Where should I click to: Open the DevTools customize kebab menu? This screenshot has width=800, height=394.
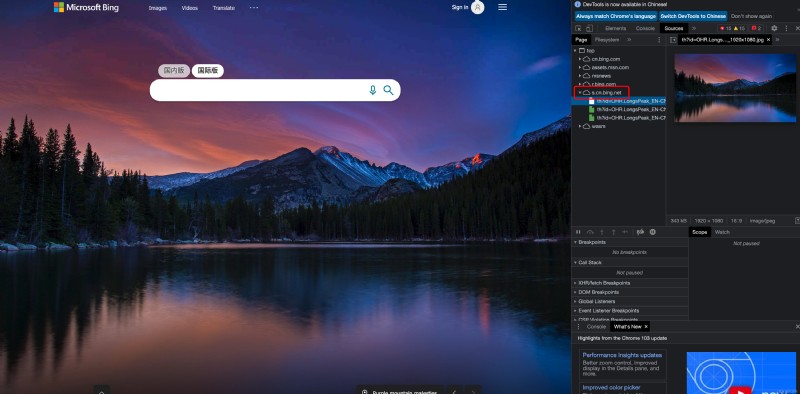785,29
